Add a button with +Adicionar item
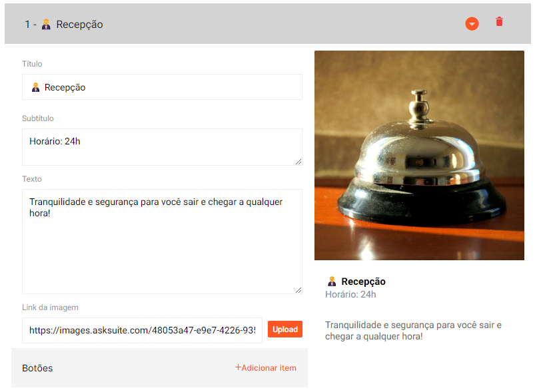 coord(266,368)
